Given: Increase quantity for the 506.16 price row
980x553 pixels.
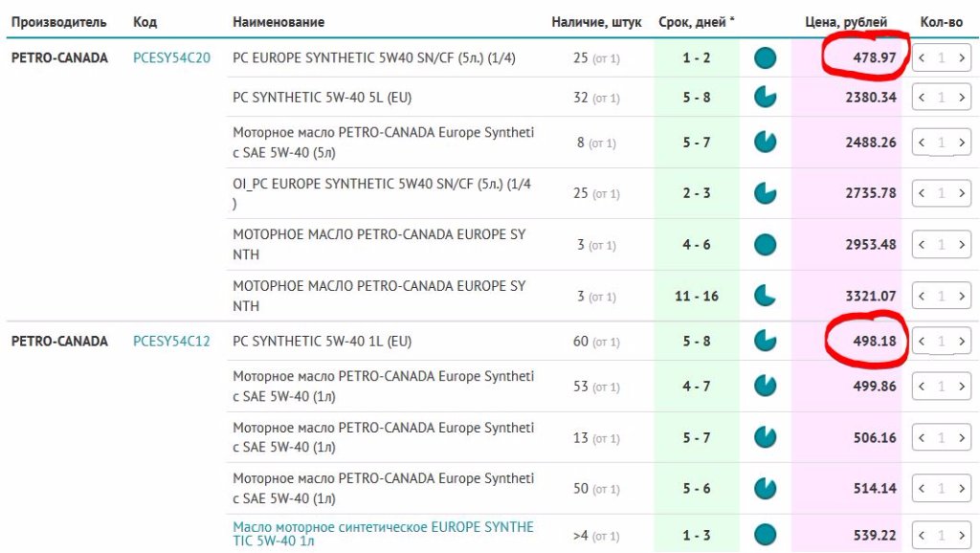Looking at the screenshot, I should click(x=962, y=437).
